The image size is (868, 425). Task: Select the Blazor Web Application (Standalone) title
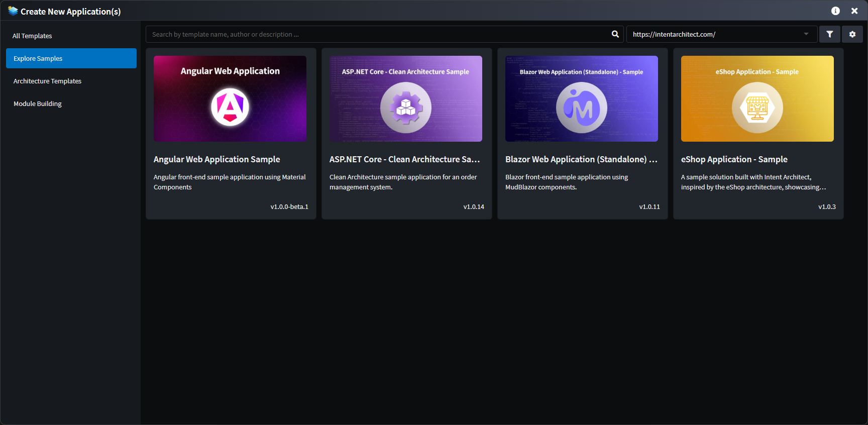pos(581,159)
